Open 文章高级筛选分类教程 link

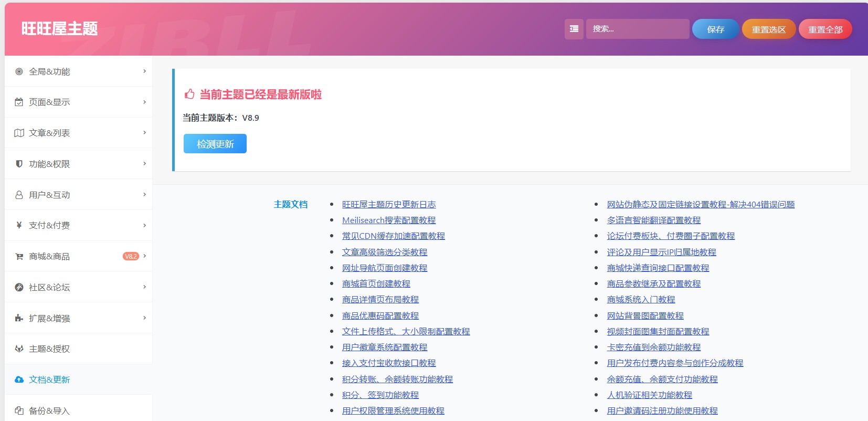point(385,252)
